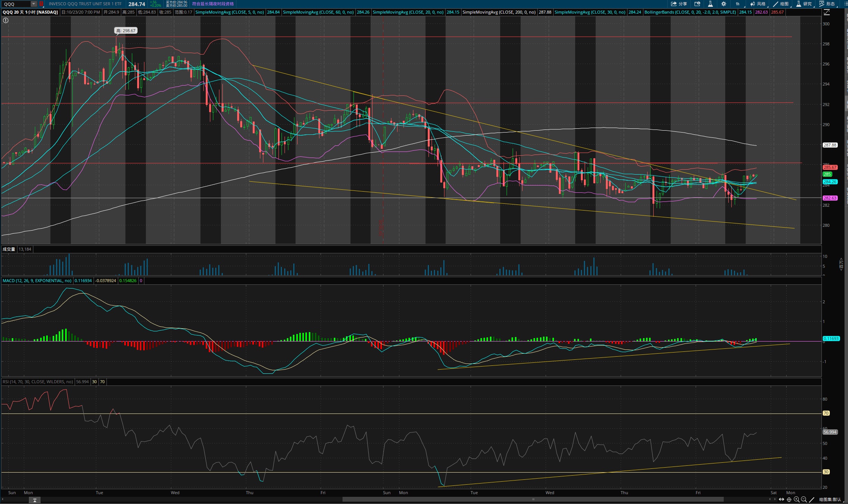Click the magenta 282.63 price axis label

pyautogui.click(x=830, y=198)
